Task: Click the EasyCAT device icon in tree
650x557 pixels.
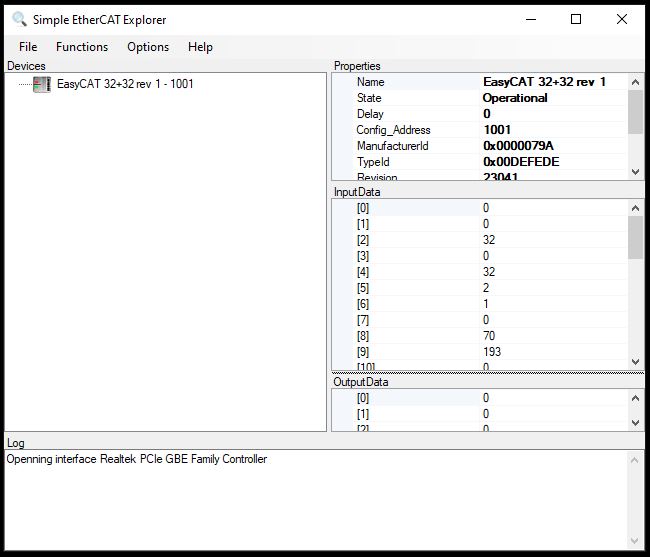Action: (42, 84)
